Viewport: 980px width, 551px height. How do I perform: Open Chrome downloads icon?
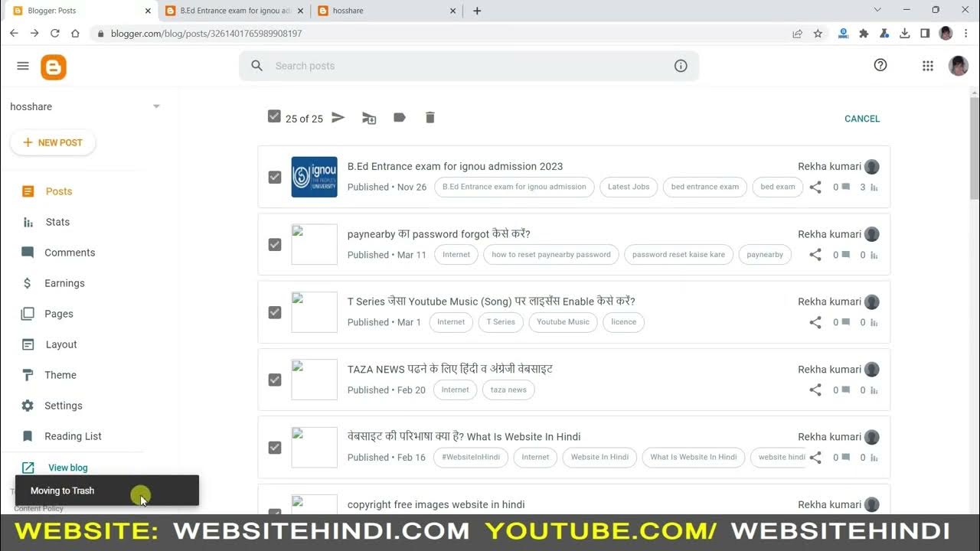(x=905, y=33)
